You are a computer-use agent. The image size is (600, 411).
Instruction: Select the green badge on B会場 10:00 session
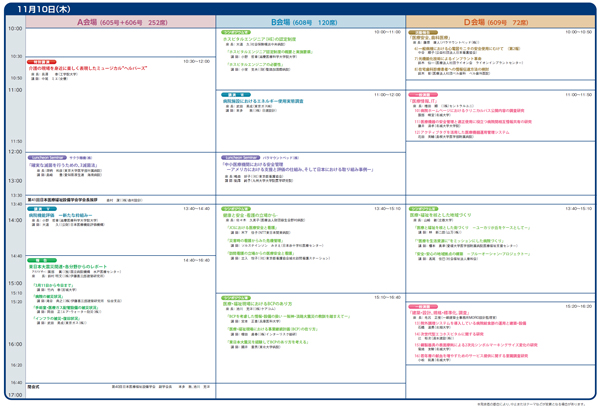tap(235, 32)
